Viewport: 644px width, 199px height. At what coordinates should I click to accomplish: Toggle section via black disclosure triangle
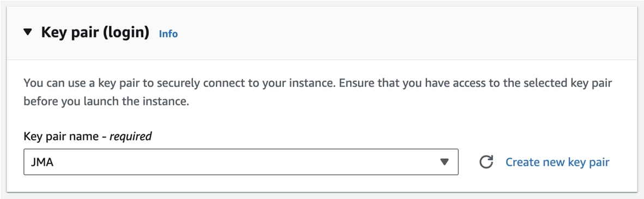pyautogui.click(x=28, y=32)
